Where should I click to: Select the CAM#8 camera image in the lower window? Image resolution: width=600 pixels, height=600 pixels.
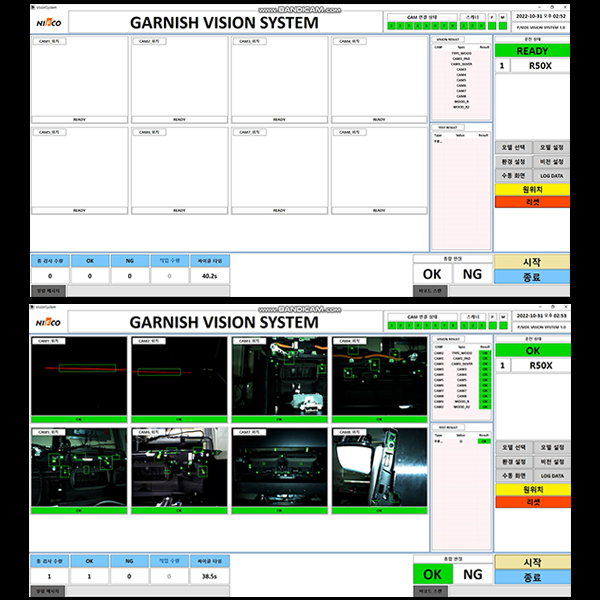(x=378, y=470)
